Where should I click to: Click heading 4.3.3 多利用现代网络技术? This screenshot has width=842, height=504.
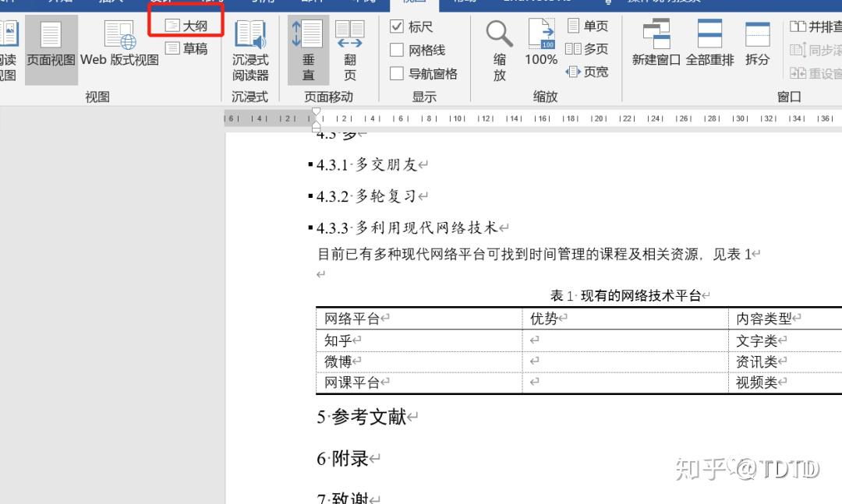pyautogui.click(x=407, y=228)
